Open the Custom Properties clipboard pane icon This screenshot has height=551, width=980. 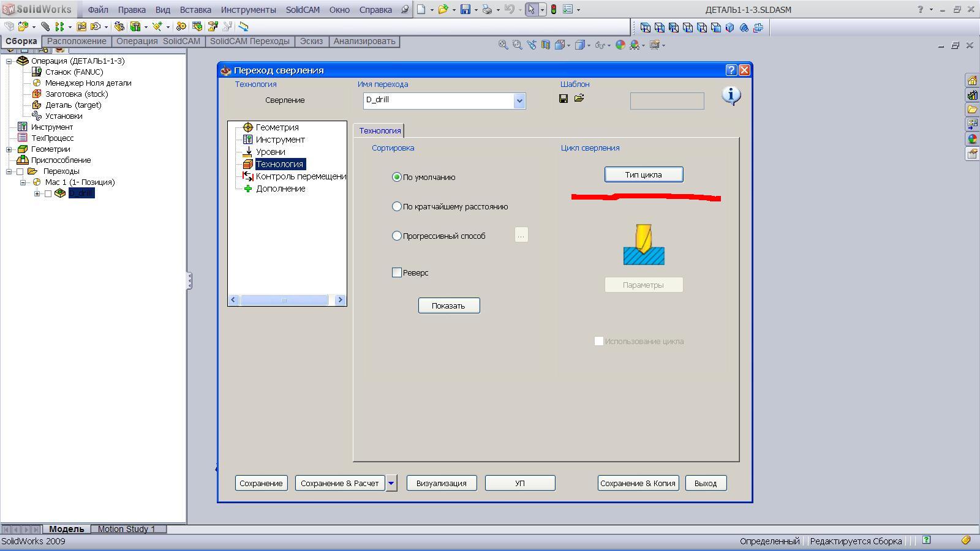pos(972,154)
